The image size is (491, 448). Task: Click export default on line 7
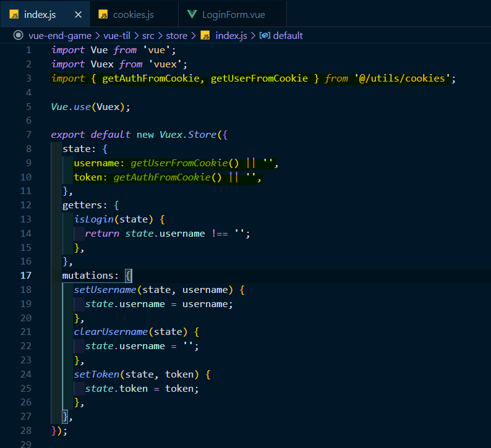pyautogui.click(x=90, y=135)
